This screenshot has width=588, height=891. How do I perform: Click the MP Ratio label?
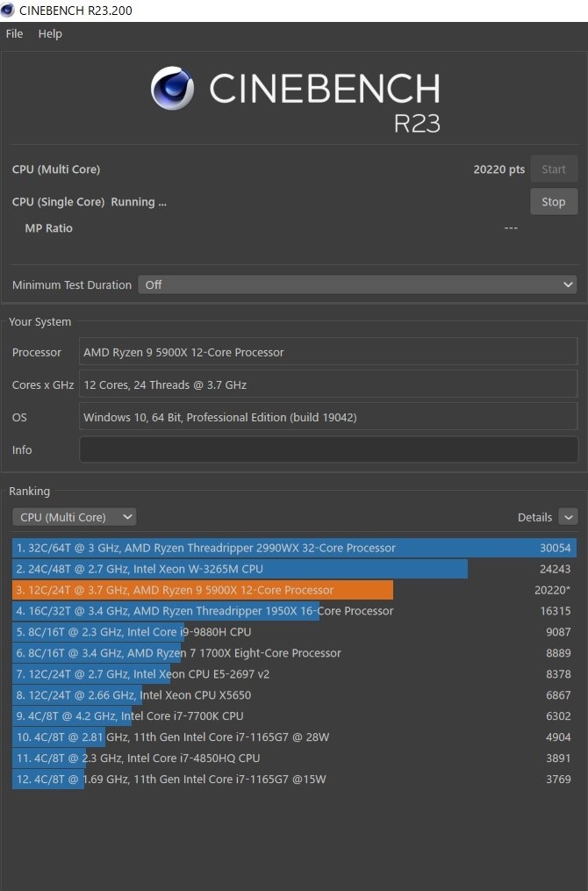[x=49, y=228]
